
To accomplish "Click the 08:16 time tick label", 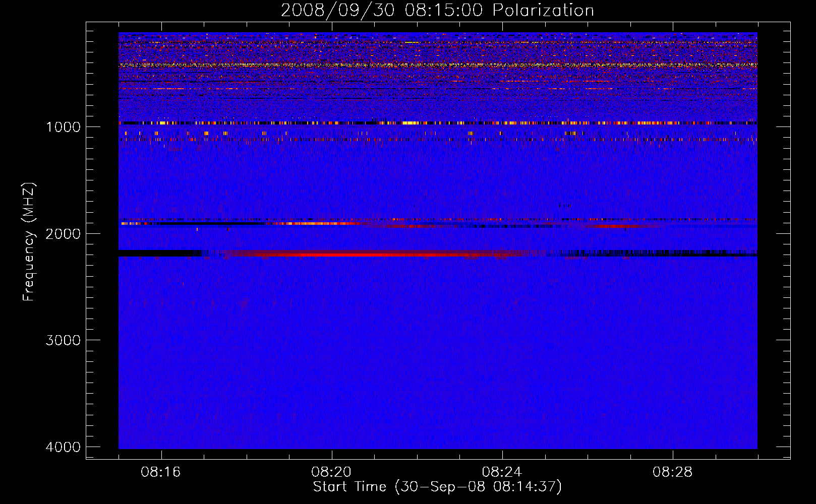I will pyautogui.click(x=161, y=472).
